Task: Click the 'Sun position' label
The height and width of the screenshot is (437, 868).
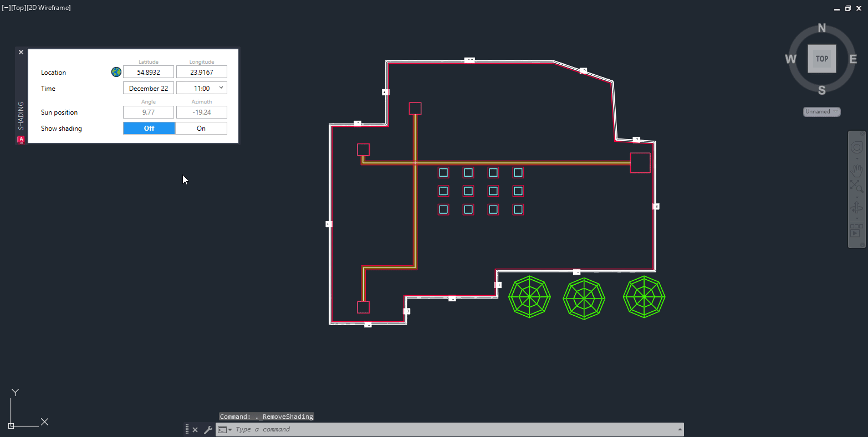Action: pyautogui.click(x=59, y=112)
